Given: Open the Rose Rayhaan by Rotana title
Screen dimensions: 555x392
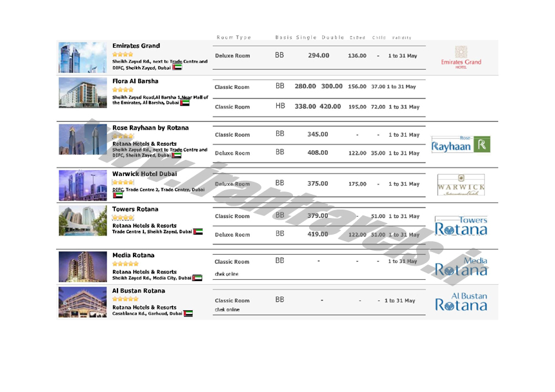Looking at the screenshot, I should (150, 128).
